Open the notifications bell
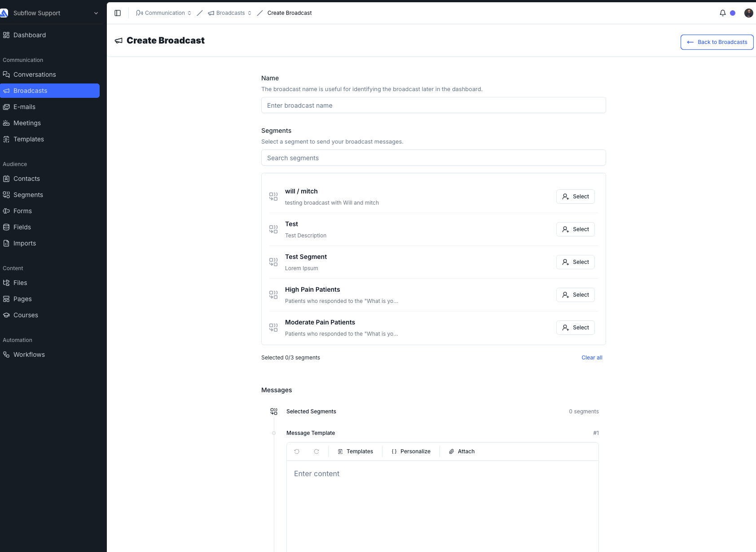 pos(723,13)
